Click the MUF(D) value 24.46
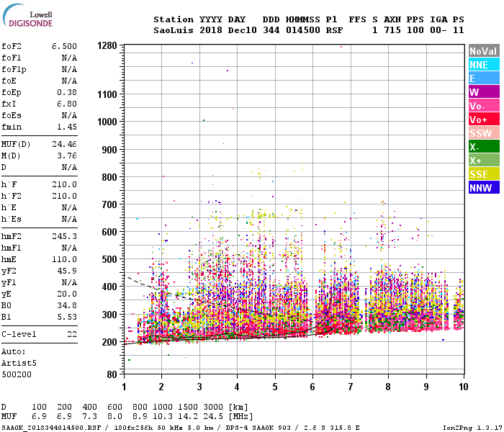The width and height of the screenshot is (504, 432). (64, 144)
